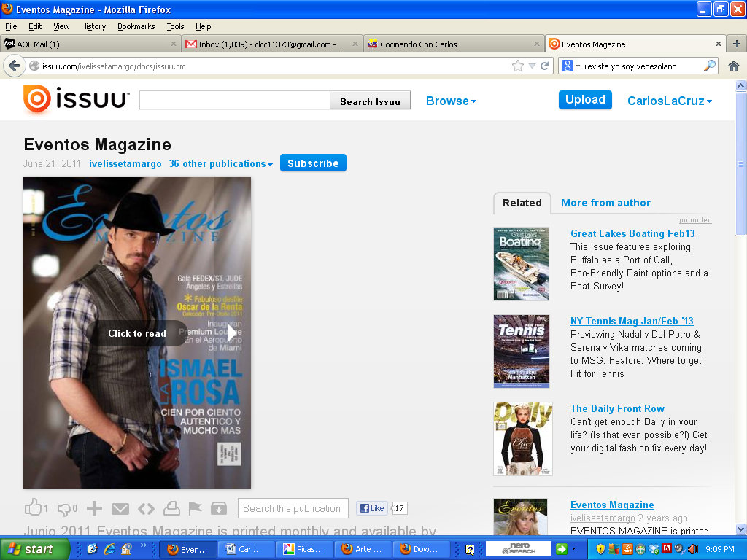This screenshot has height=560, width=747.
Task: Click the Search Issuu button
Action: (370, 101)
